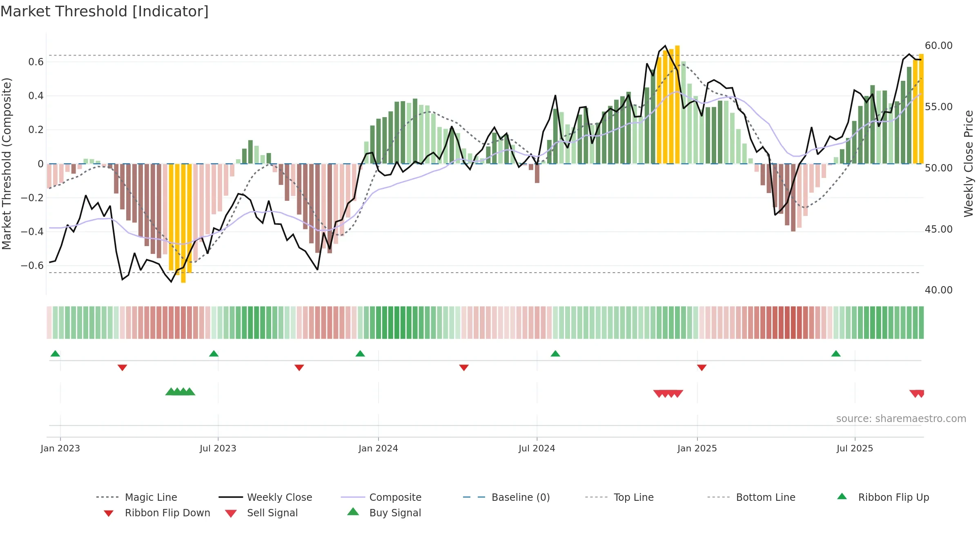Click the buy signal cluster in mid 2023
Screen dimensions: 980x551
[x=180, y=392]
